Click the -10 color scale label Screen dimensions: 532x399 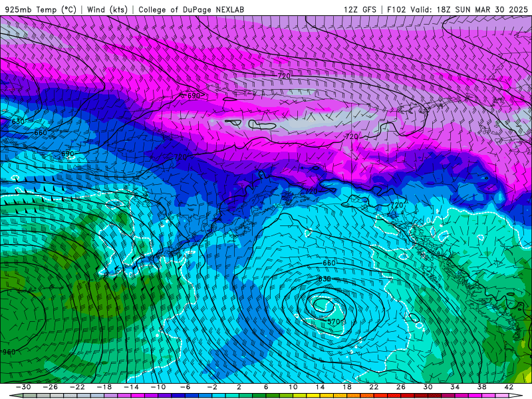pos(158,387)
